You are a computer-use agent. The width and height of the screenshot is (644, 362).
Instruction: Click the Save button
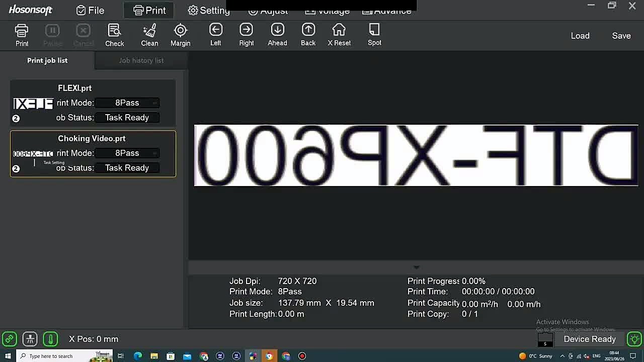tap(621, 36)
